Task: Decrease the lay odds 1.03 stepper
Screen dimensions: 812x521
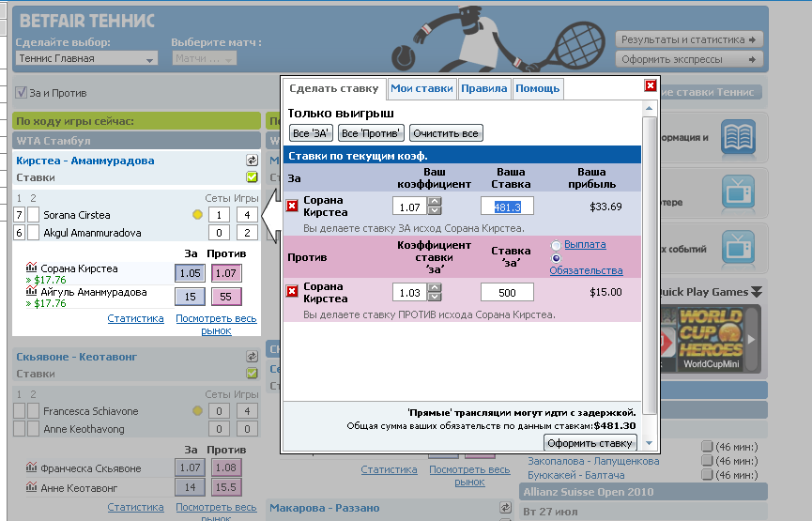Action: (x=435, y=297)
